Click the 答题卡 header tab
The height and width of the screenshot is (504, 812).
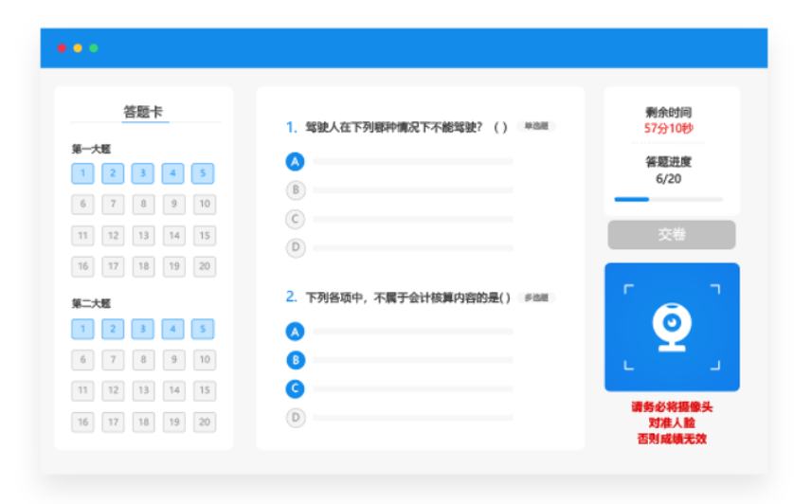[143, 112]
